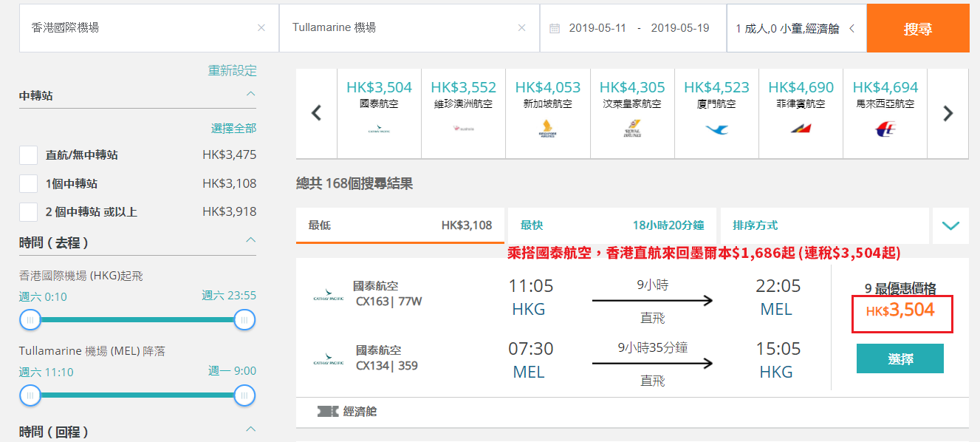
Task: Change the departure date 2019-05-11
Action: (597, 28)
